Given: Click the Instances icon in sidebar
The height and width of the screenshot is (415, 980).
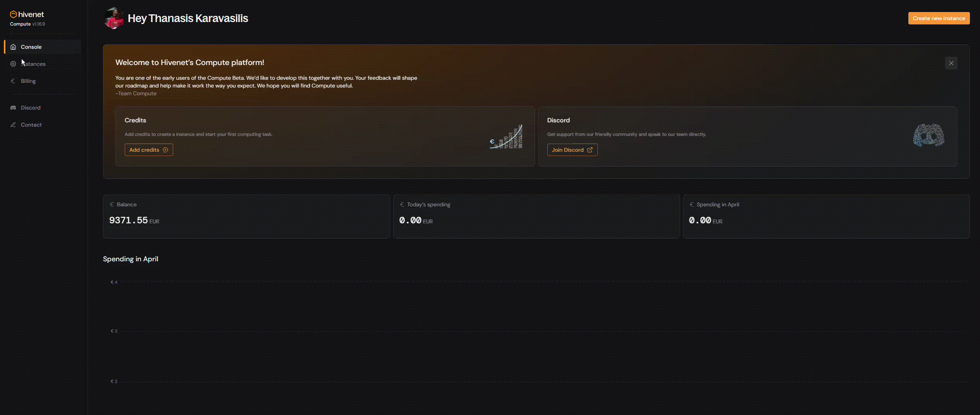Looking at the screenshot, I should (13, 64).
